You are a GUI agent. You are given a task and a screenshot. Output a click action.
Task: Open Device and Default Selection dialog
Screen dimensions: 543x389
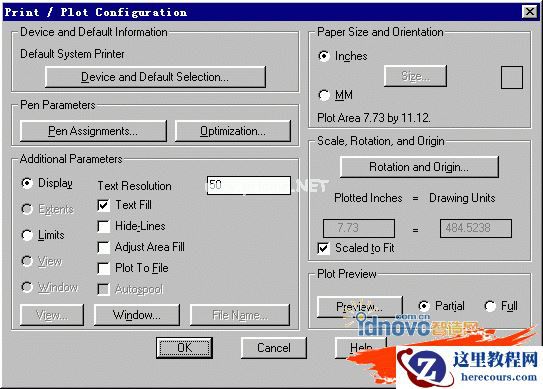[x=155, y=77]
